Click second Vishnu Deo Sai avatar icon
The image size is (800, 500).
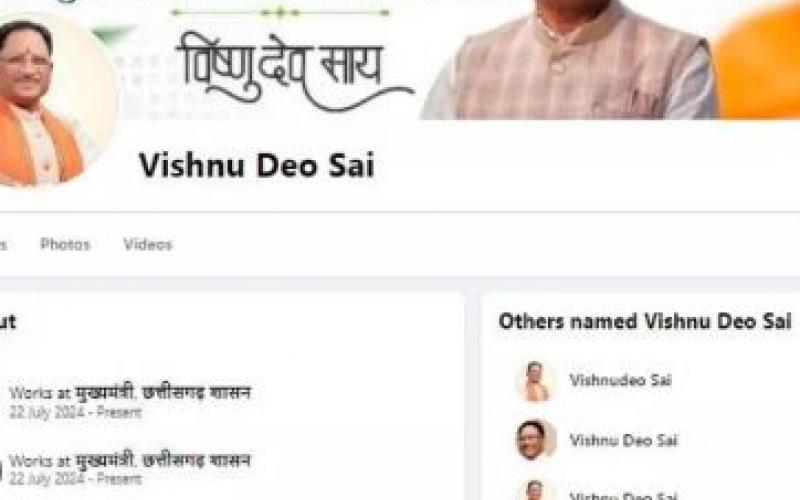[535, 440]
